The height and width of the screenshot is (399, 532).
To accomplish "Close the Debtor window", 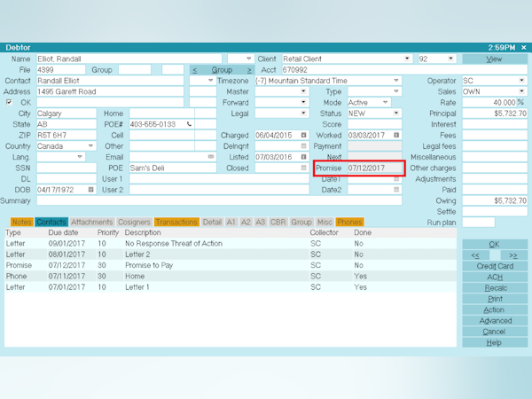I will (x=524, y=48).
